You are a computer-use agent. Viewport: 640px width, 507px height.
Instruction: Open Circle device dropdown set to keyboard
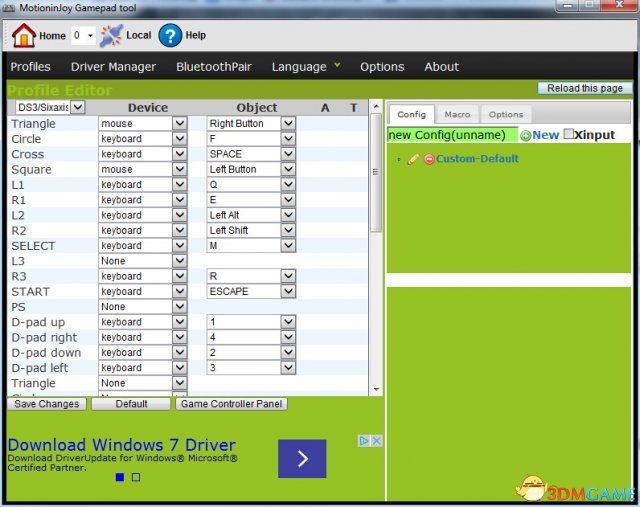[x=143, y=139]
